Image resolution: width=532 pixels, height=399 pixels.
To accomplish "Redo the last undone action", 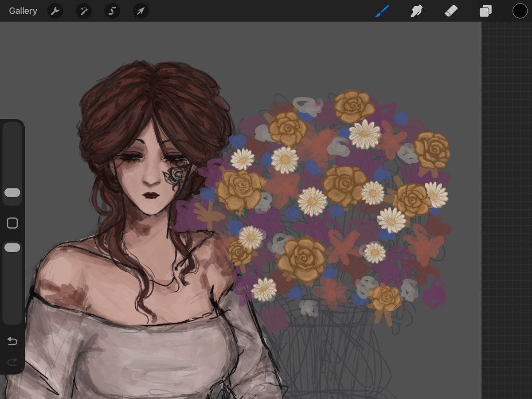I will 12,362.
